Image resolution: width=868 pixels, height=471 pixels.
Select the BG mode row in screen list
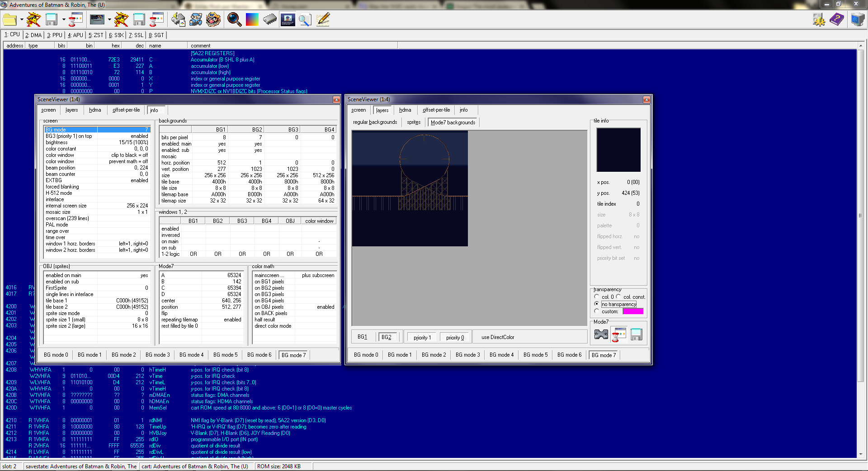97,130
